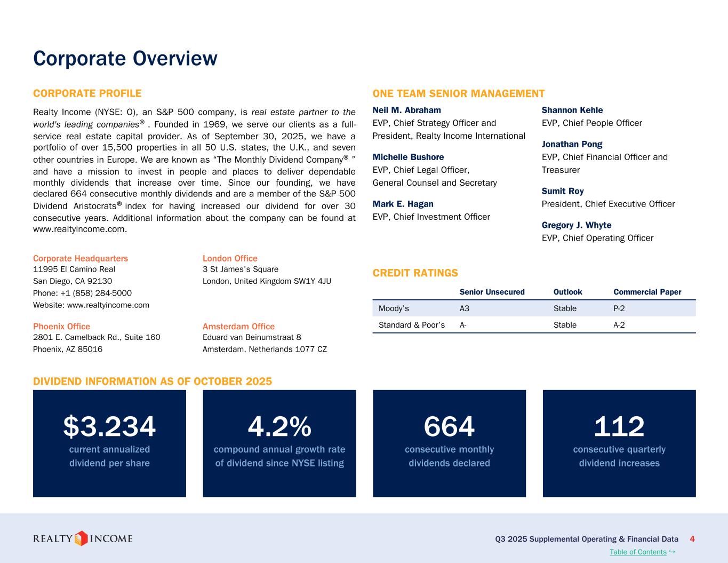Select the $3.234 annualized dividend tile
728x563 pixels.
click(109, 443)
